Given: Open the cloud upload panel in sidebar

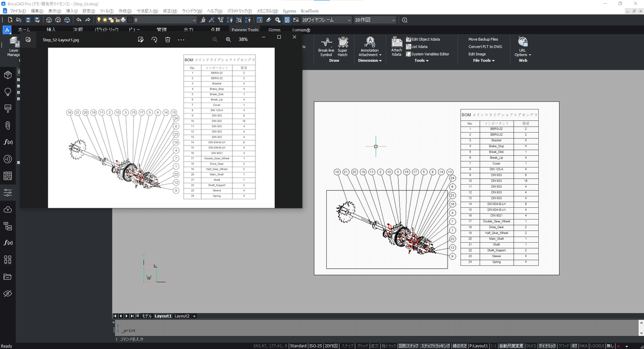Looking at the screenshot, I should [8, 209].
